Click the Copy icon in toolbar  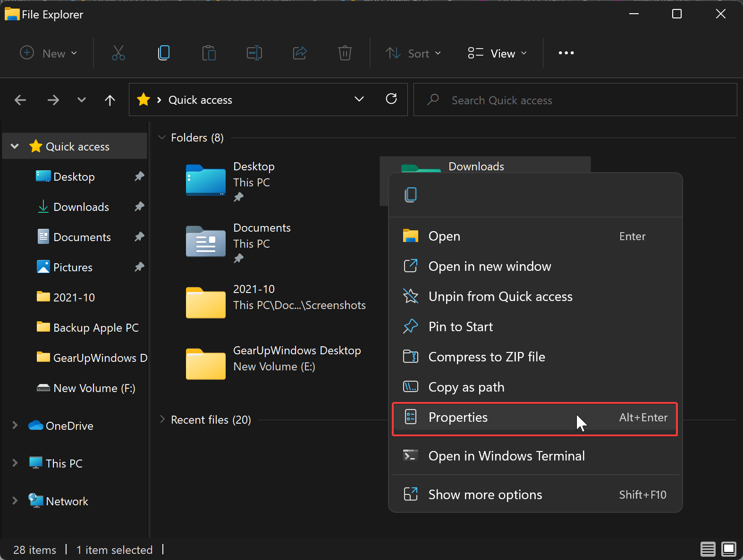pos(163,53)
